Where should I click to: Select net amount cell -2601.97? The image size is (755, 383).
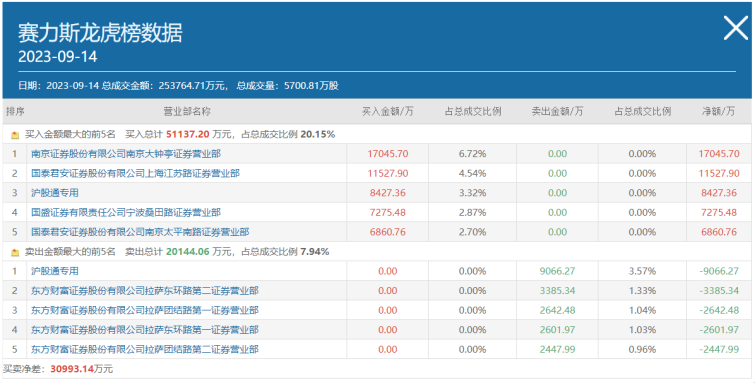click(x=719, y=330)
